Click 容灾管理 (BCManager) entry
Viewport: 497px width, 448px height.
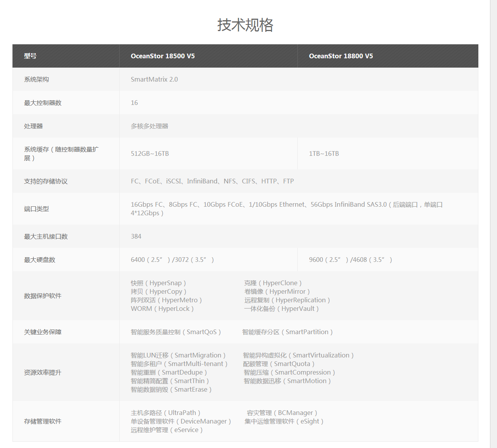282,413
